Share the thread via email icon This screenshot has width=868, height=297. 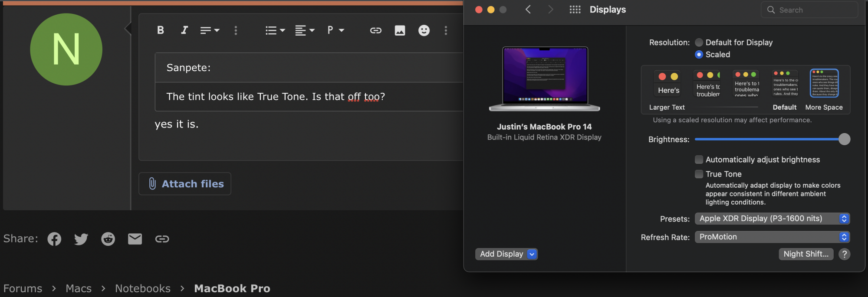point(135,239)
